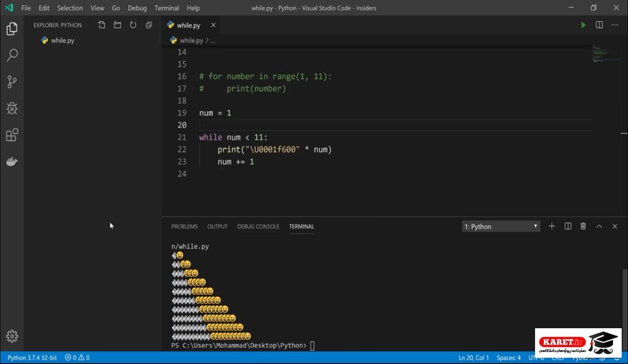The image size is (628, 364).
Task: Refresh the Explorer file list
Action: (133, 25)
